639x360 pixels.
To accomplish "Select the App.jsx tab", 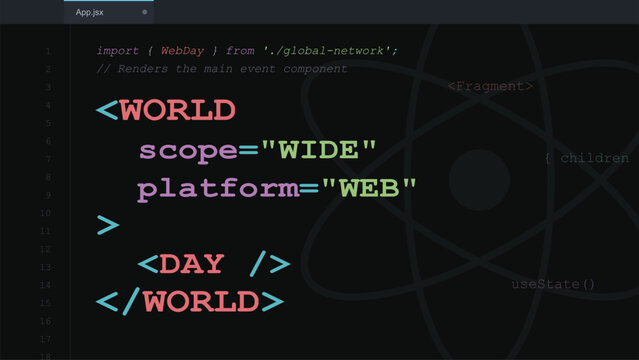I will [x=108, y=12].
